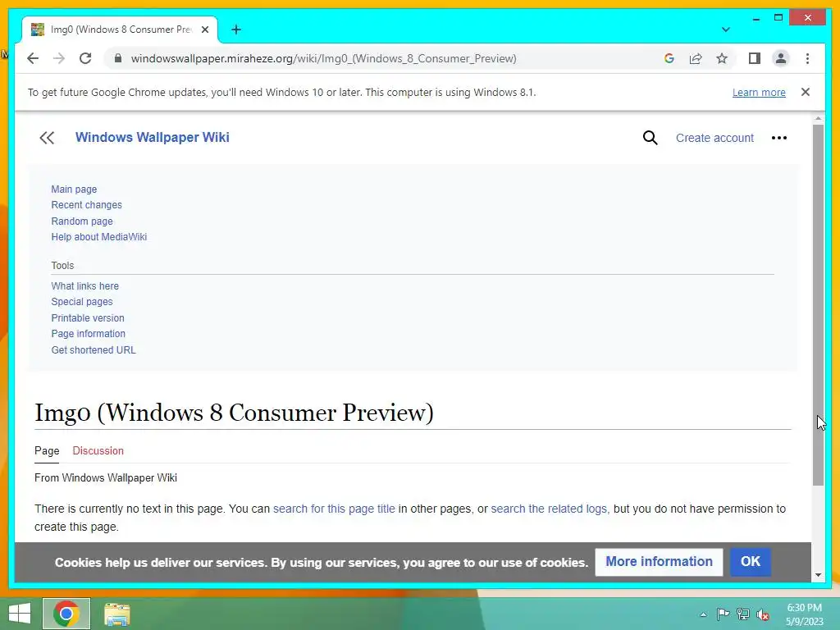840x630 pixels.
Task: Click the padlock site info icon
Action: point(118,58)
